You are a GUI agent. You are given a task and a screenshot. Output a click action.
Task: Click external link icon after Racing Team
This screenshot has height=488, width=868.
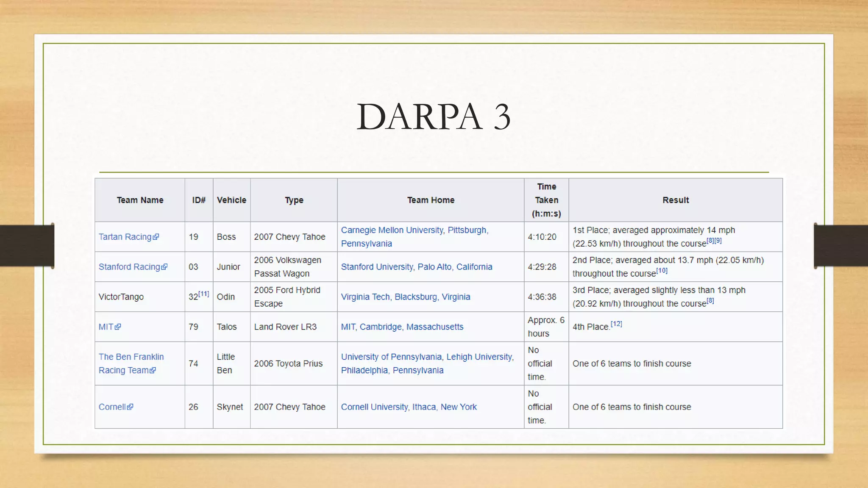[153, 370]
